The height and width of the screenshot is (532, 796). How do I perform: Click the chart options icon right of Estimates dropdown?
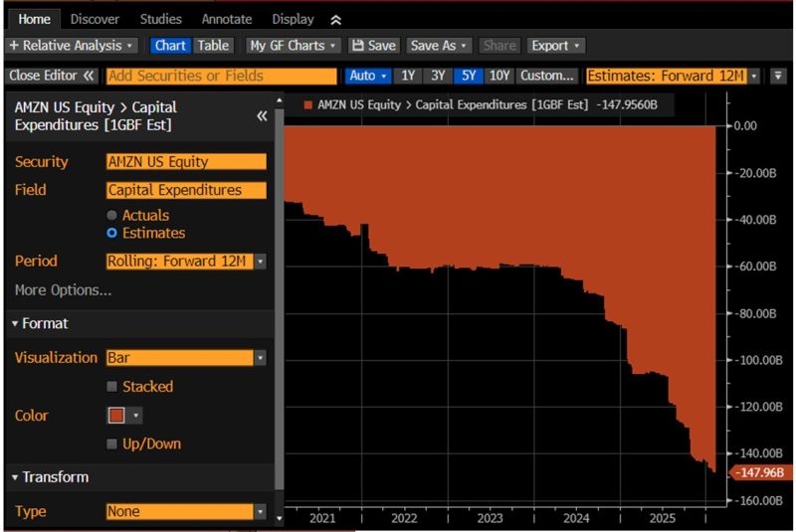[x=778, y=76]
